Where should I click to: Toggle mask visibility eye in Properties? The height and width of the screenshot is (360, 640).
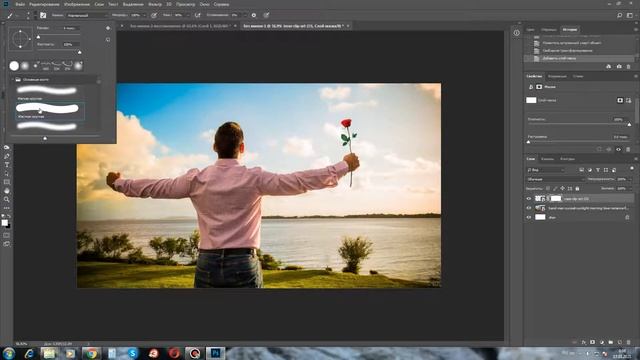click(x=618, y=149)
